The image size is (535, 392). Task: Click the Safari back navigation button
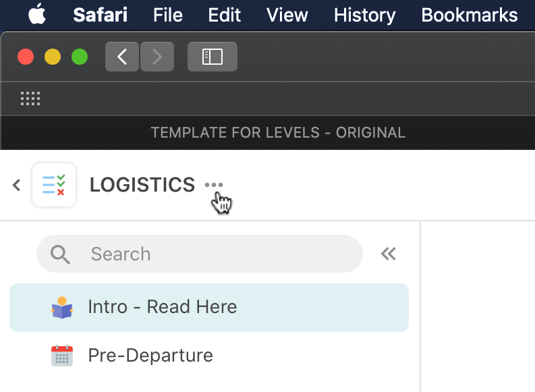pyautogui.click(x=122, y=57)
